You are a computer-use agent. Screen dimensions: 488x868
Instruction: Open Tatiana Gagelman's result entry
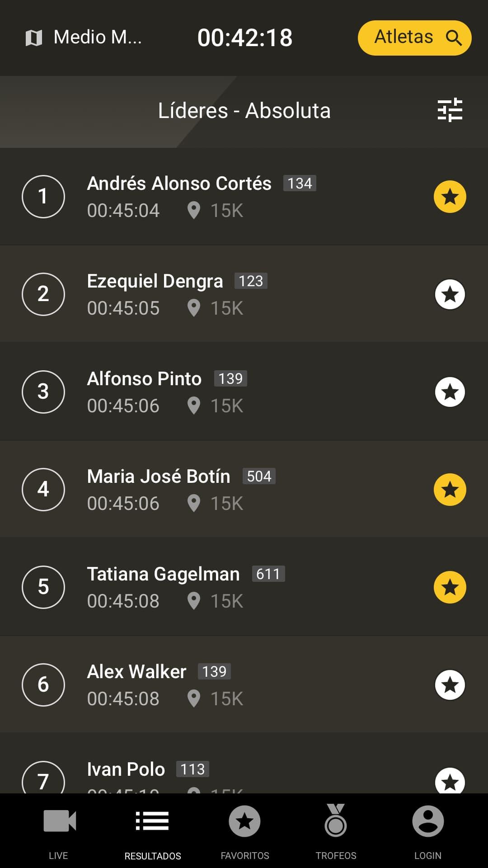[x=244, y=587]
